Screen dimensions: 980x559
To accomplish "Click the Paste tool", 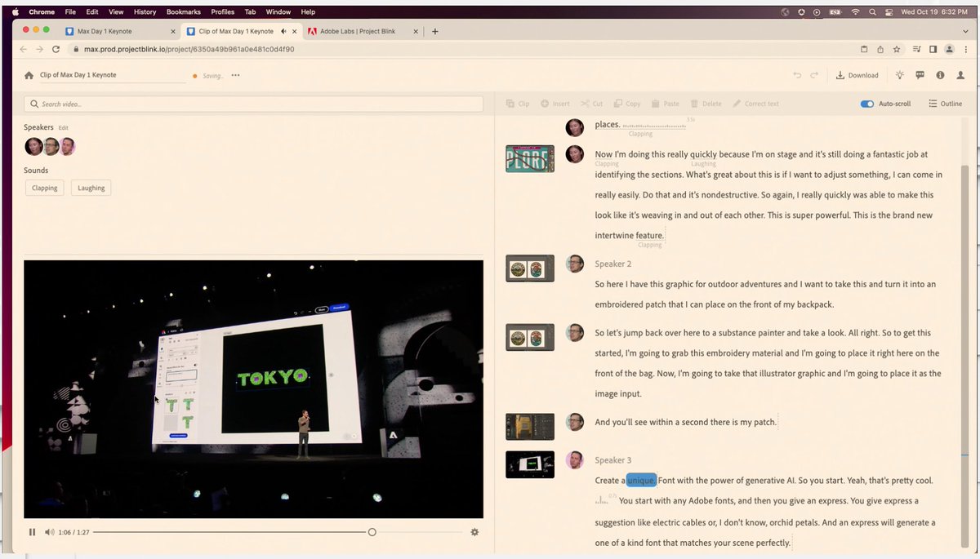I will pos(665,104).
